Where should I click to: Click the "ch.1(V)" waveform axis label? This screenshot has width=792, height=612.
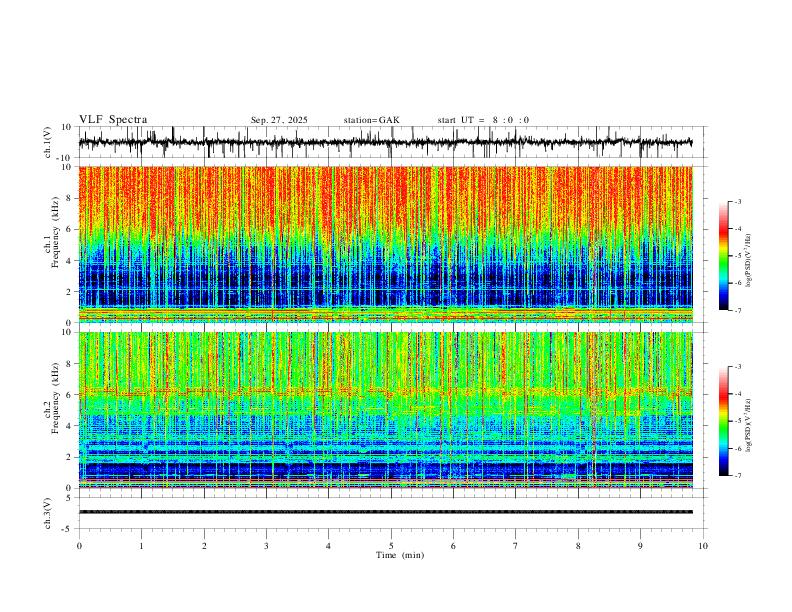(48, 142)
